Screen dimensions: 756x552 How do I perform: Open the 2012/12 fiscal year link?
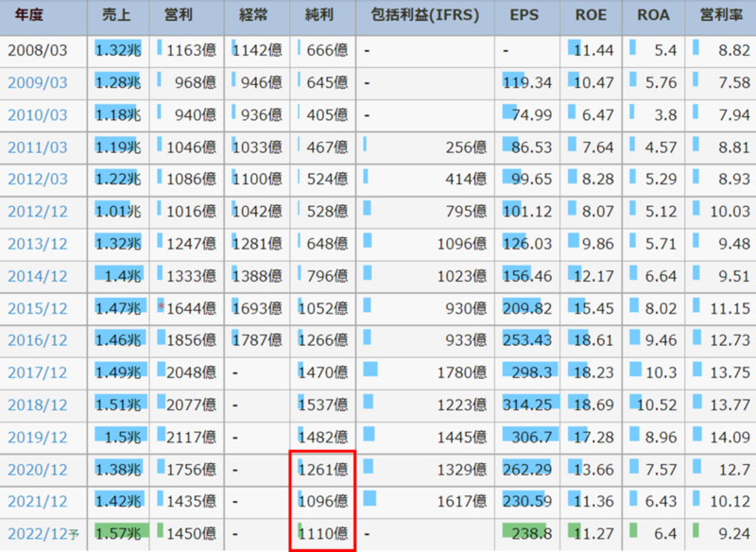[38, 211]
